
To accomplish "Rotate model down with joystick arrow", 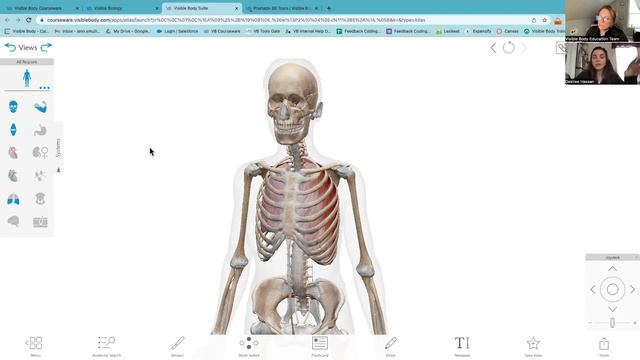I will click(613, 309).
